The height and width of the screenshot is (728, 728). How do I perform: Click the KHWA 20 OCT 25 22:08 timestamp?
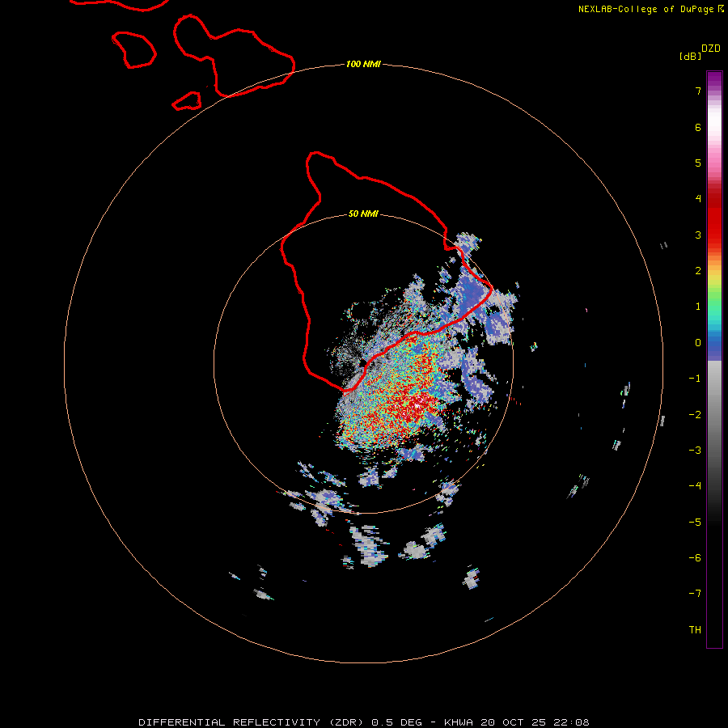[516, 722]
